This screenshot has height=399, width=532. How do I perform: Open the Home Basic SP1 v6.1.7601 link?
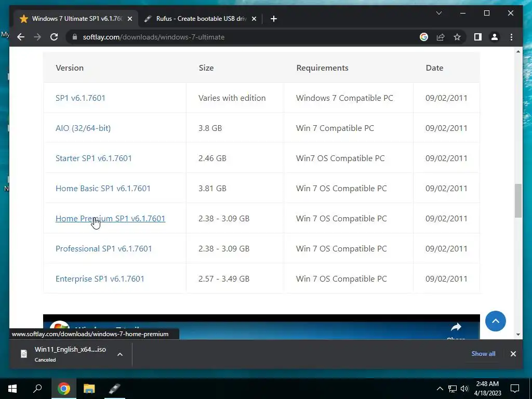pyautogui.click(x=103, y=188)
